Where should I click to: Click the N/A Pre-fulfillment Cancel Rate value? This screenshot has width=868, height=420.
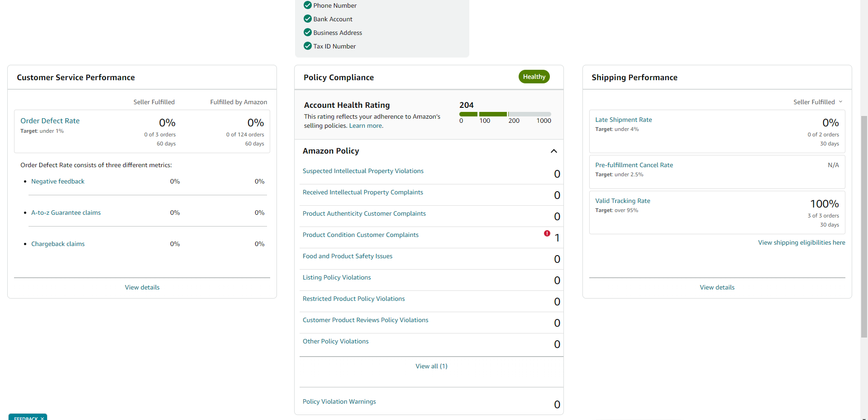coord(833,165)
